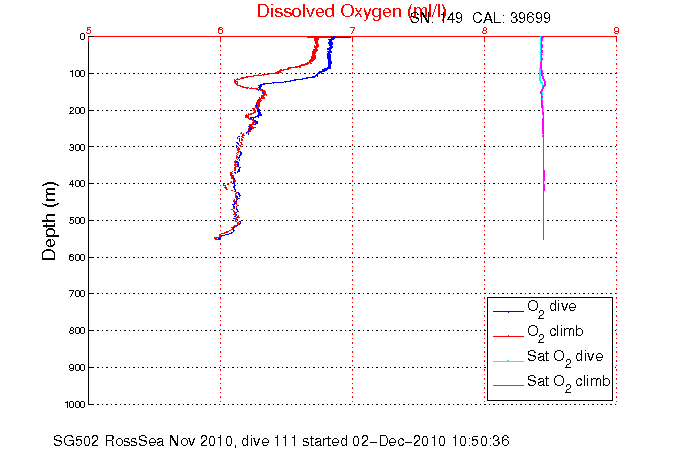681x454 pixels.
Task: Click the profile's deepest point near 550 m
Action: coord(217,238)
